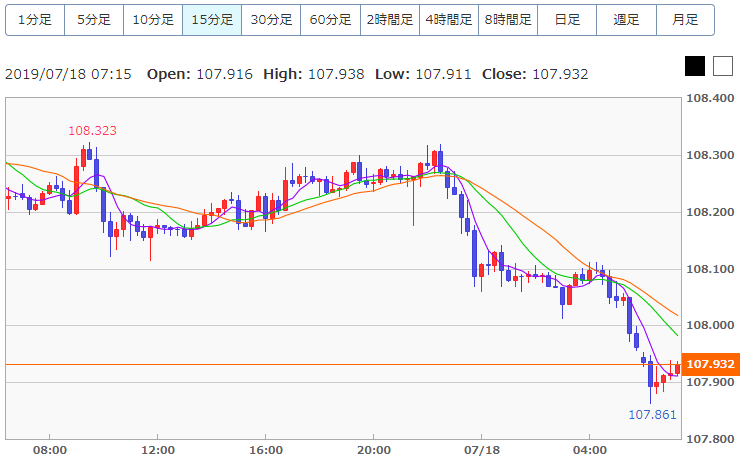The image size is (746, 466).
Task: Click the 04:00 time axis label
Action: [x=589, y=450]
